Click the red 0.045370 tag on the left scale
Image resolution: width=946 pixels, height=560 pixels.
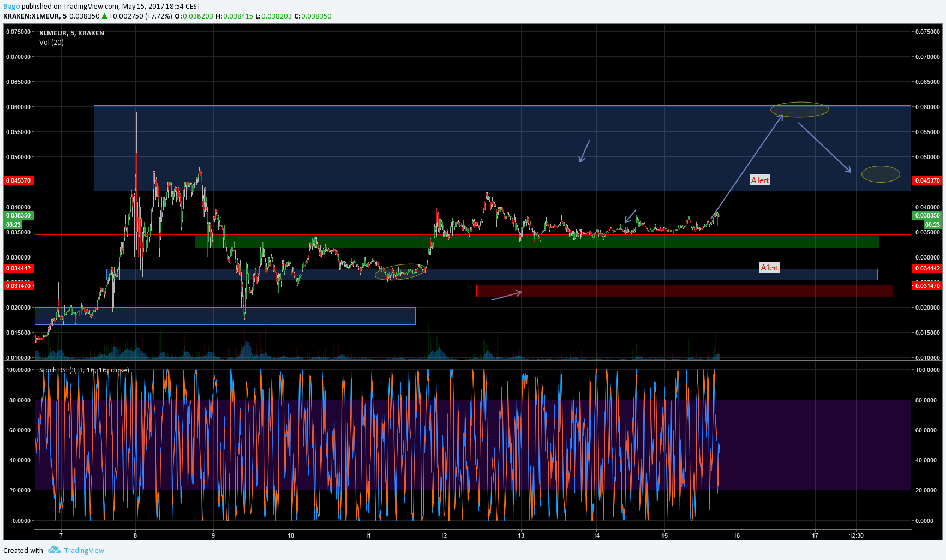[x=19, y=180]
